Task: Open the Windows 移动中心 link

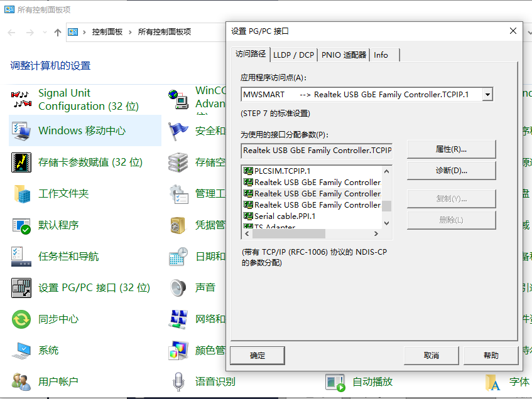Action: (x=82, y=131)
